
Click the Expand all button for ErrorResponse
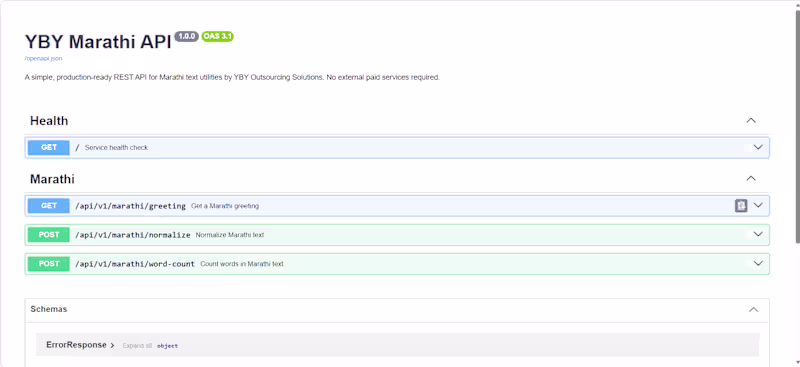point(137,346)
